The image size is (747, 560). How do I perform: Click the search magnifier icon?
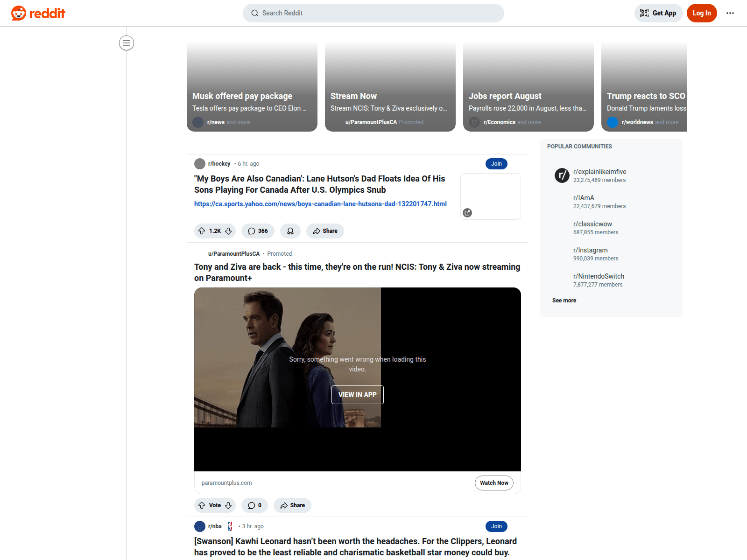coord(255,13)
